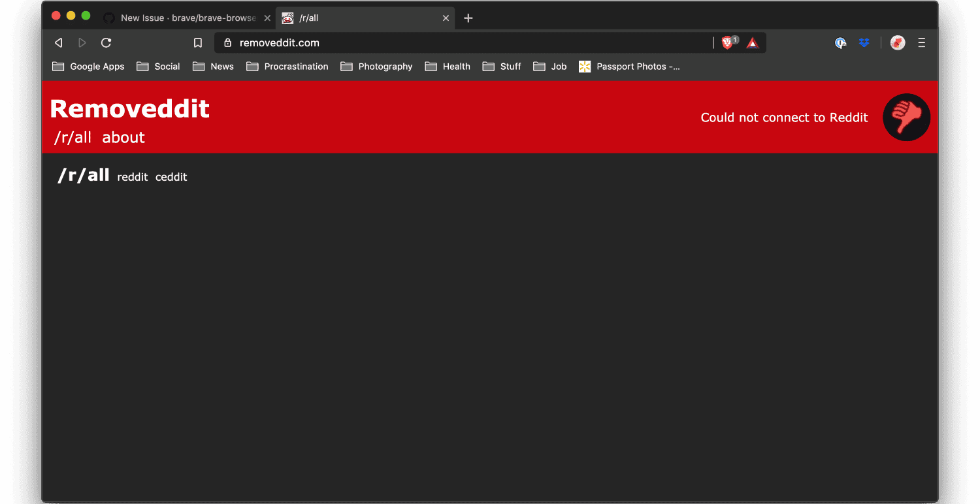Image resolution: width=980 pixels, height=504 pixels.
Task: Click the reddit link beside /r/all
Action: (x=133, y=177)
